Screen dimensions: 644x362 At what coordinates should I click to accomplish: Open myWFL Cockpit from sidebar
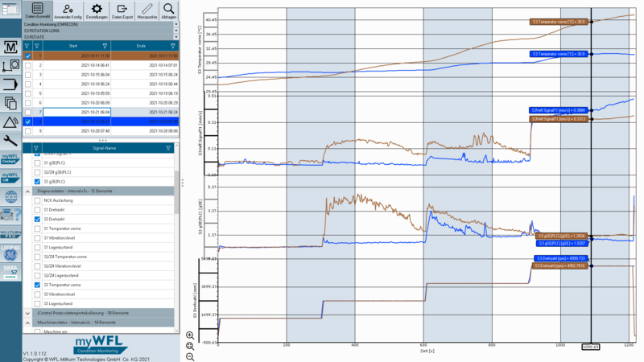coord(10,158)
